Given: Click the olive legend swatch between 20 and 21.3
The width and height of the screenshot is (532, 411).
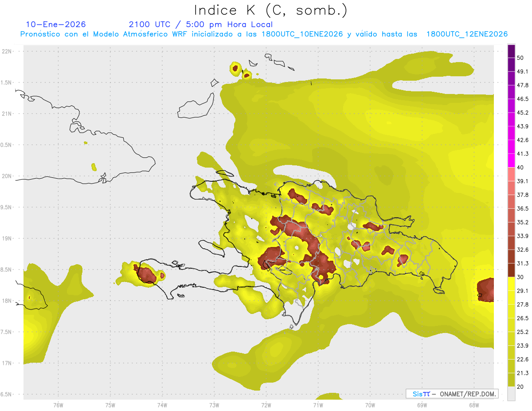Looking at the screenshot, I should point(511,380).
